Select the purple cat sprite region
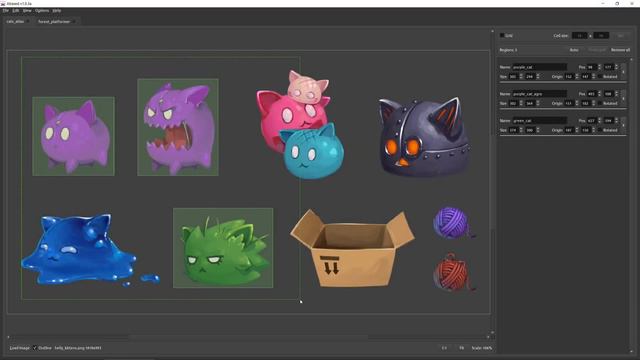 click(x=73, y=136)
